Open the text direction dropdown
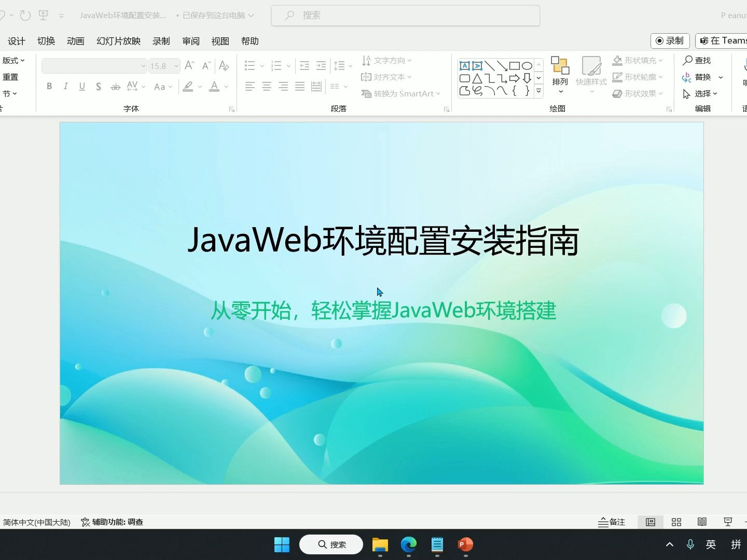This screenshot has width=747, height=560. (x=387, y=61)
